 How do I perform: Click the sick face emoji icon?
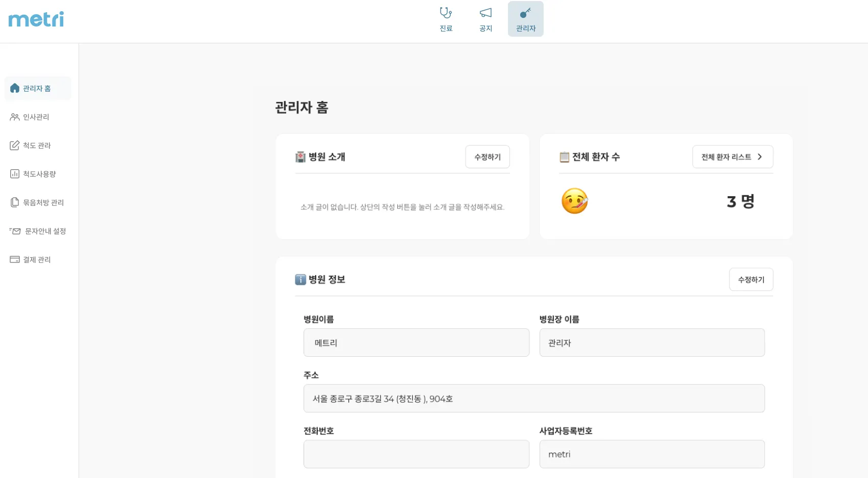[574, 201]
